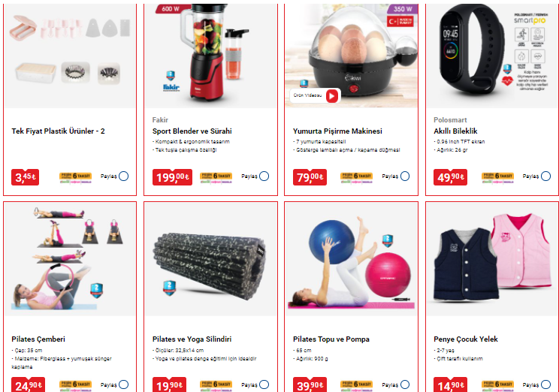The width and height of the screenshot is (559, 392).
Task: Click the 6 Taksit badge under Tek Fiyat Plastik
Action: 76,177
